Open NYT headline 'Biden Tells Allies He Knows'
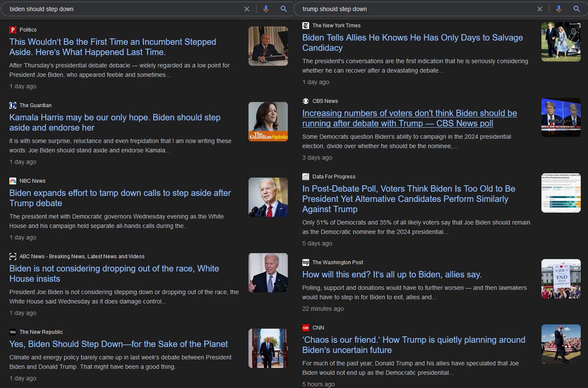The height and width of the screenshot is (388, 588). (412, 43)
